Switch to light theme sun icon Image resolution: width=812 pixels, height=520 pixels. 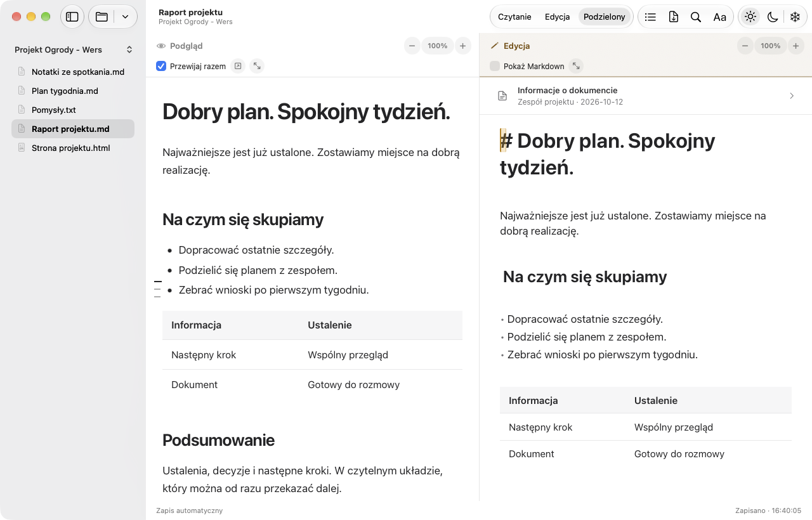click(750, 17)
